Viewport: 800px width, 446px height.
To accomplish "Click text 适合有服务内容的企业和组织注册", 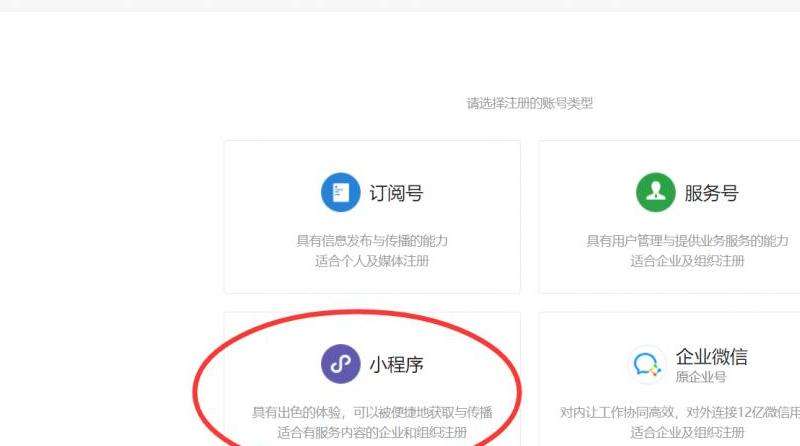I will tap(372, 433).
